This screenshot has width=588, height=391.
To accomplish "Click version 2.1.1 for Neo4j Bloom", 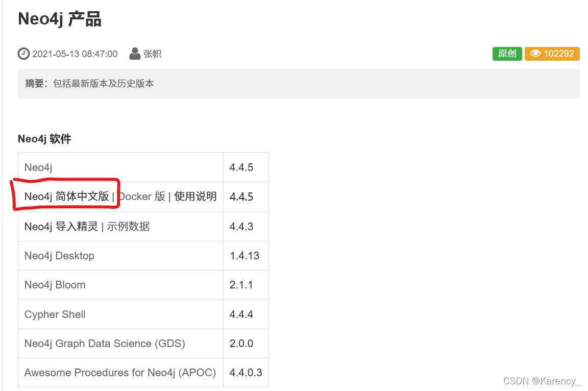I will coord(241,285).
